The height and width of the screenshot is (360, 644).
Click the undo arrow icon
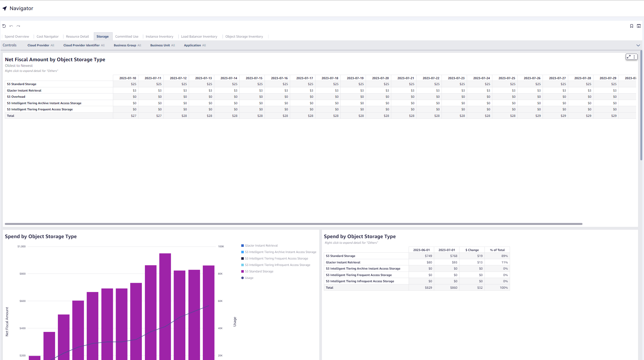(11, 26)
